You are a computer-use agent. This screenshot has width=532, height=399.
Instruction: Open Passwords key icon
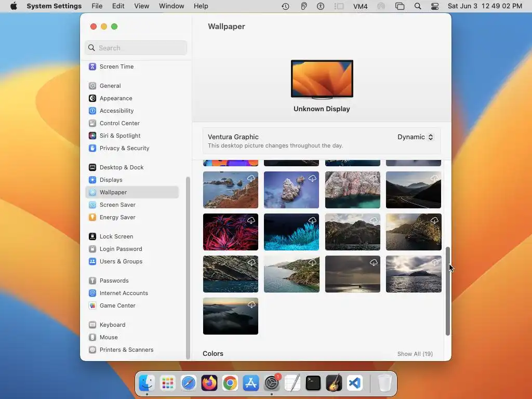click(92, 281)
